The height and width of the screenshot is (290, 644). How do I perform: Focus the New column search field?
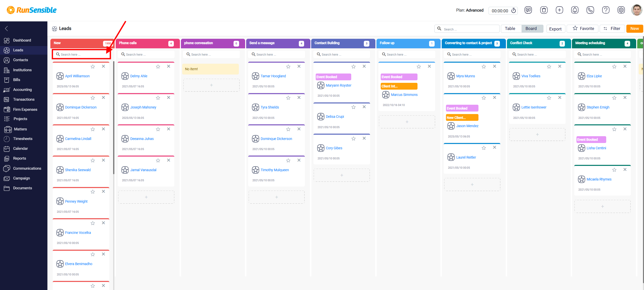pyautogui.click(x=81, y=54)
